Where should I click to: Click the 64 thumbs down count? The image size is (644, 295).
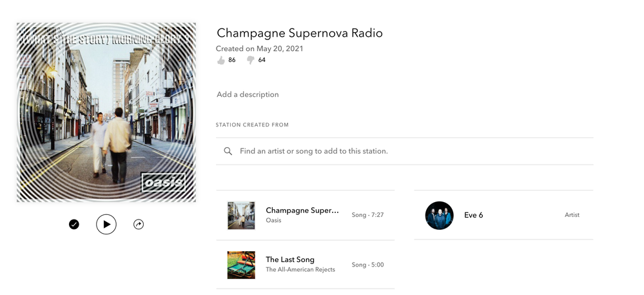[262, 60]
